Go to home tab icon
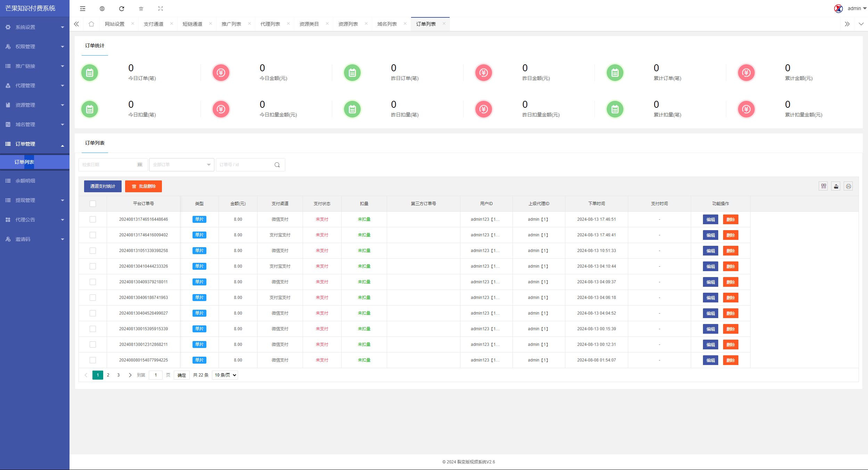Image resolution: width=868 pixels, height=470 pixels. click(91, 24)
